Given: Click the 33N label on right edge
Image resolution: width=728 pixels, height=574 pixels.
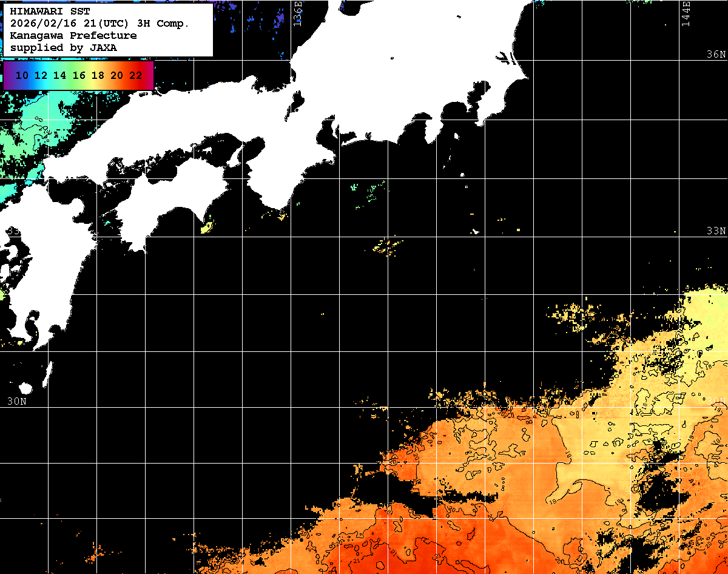Looking at the screenshot, I should (x=716, y=231).
